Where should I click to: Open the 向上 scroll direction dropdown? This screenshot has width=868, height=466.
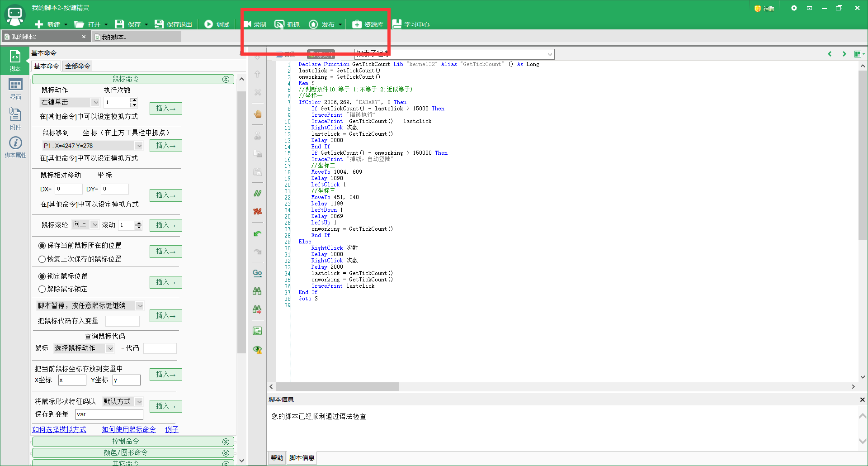[94, 224]
